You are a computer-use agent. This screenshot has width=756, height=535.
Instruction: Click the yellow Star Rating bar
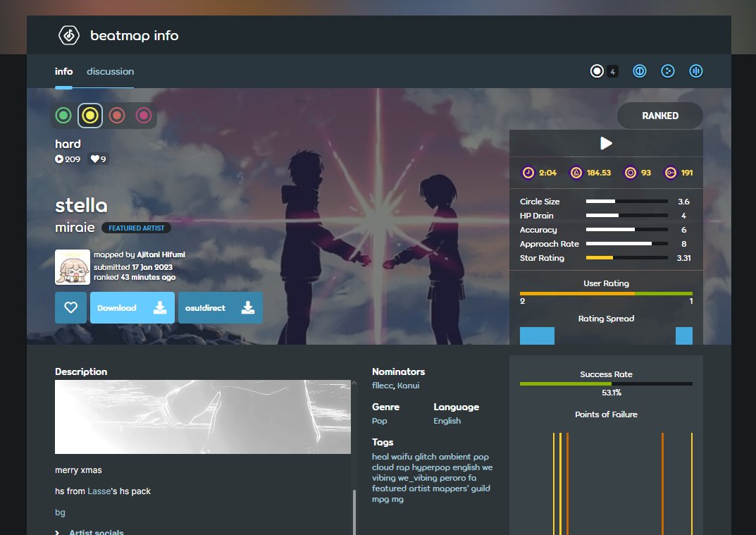[627, 257]
